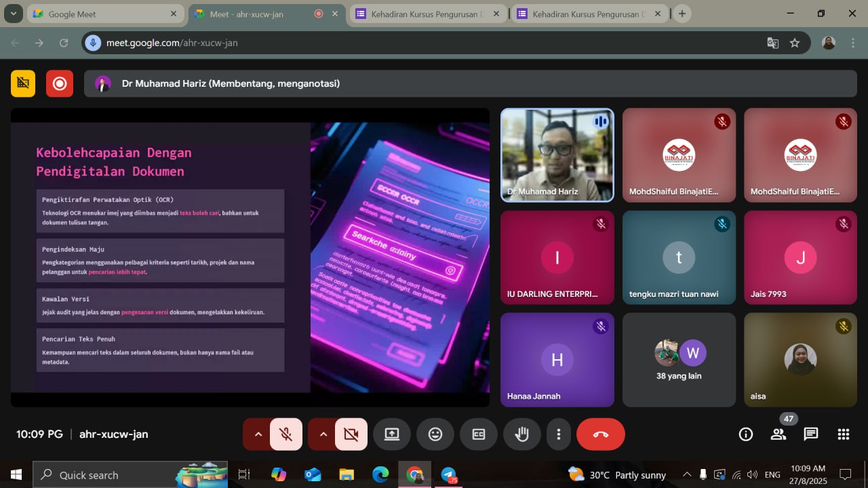Expand microphone audio settings chevron
The width and height of the screenshot is (868, 488).
click(x=258, y=434)
